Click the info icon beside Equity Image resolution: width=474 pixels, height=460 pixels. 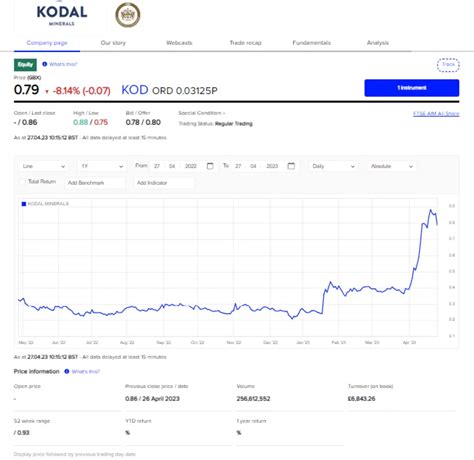45,64
